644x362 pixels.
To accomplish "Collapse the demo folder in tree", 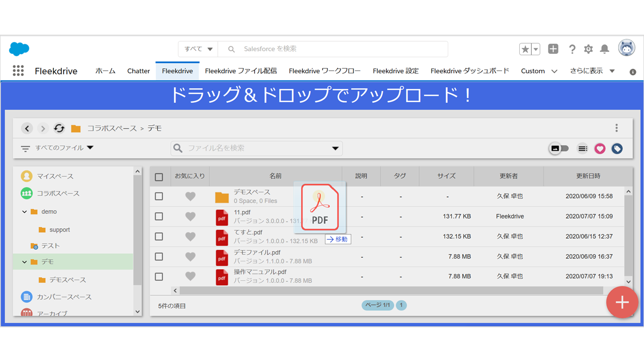I will [x=25, y=212].
